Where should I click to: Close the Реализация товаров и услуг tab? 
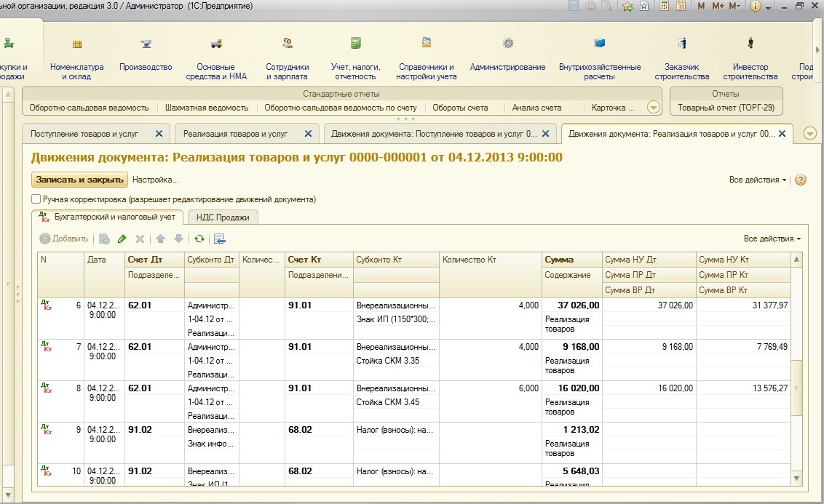tap(308, 134)
